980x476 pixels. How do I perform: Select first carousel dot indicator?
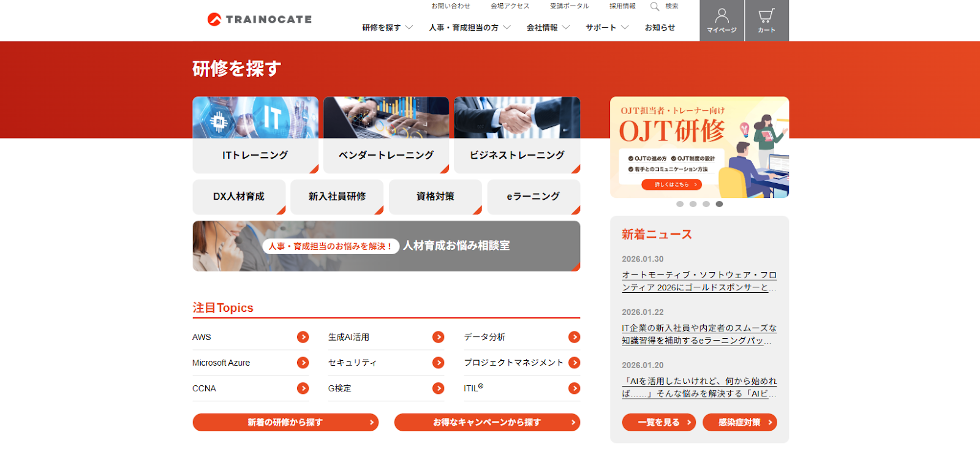(x=680, y=204)
